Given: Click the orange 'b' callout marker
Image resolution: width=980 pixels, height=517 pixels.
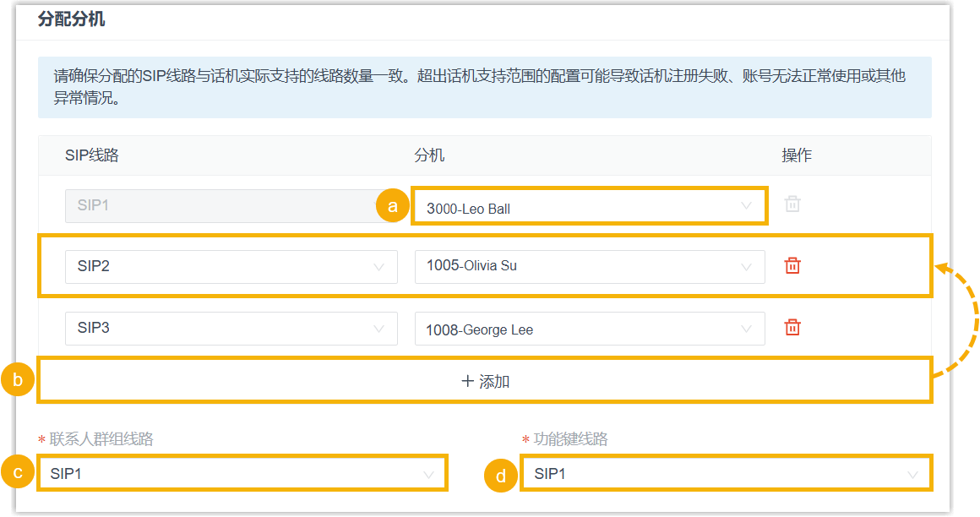Looking at the screenshot, I should 18,379.
